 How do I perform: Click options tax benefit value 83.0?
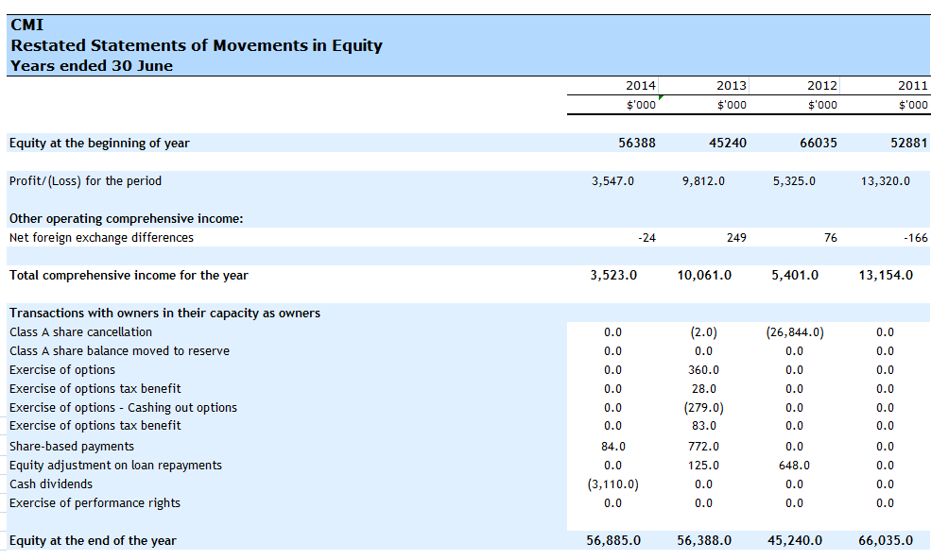(x=703, y=426)
